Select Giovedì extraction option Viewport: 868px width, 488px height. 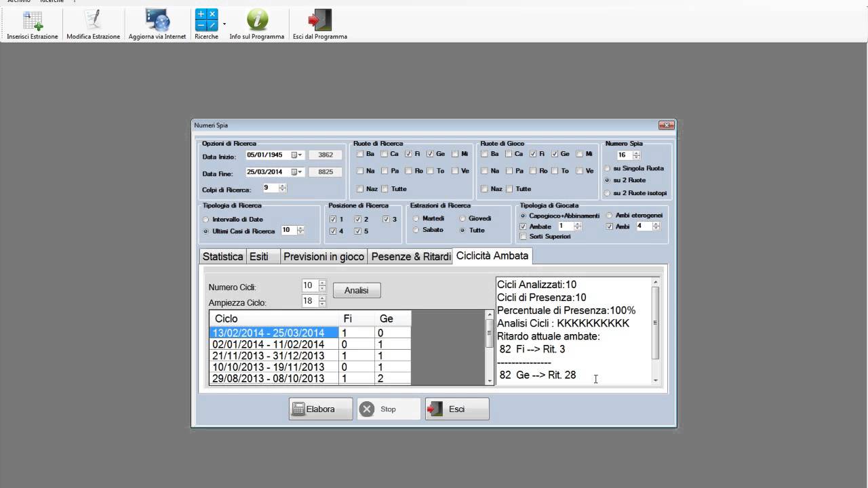point(463,218)
